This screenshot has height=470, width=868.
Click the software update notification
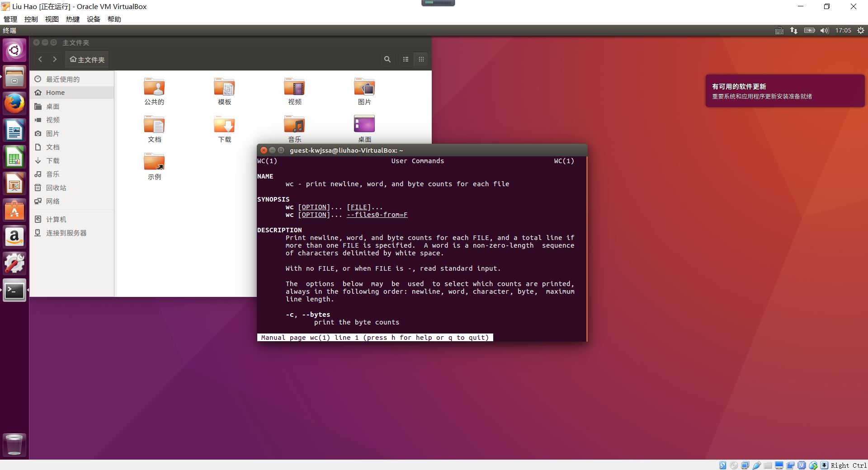pos(785,91)
